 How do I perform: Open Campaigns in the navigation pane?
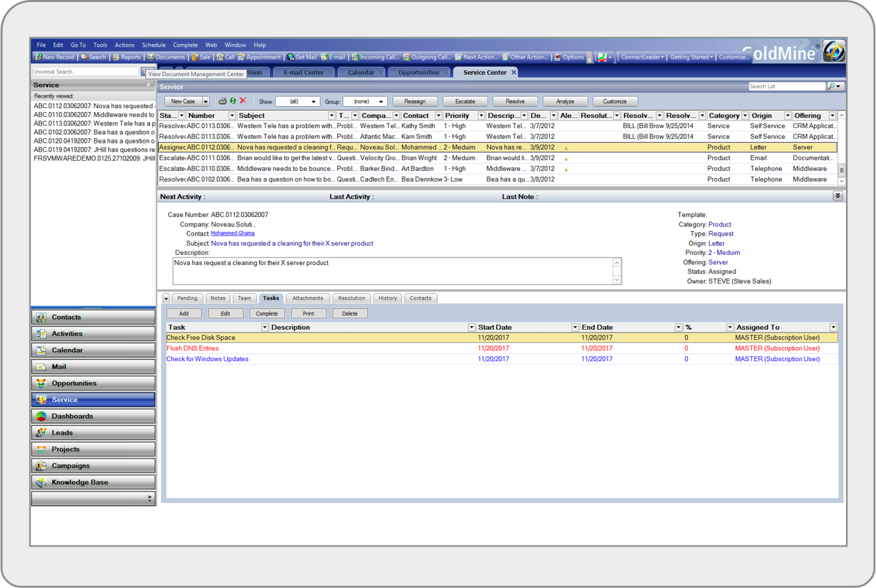pos(93,466)
